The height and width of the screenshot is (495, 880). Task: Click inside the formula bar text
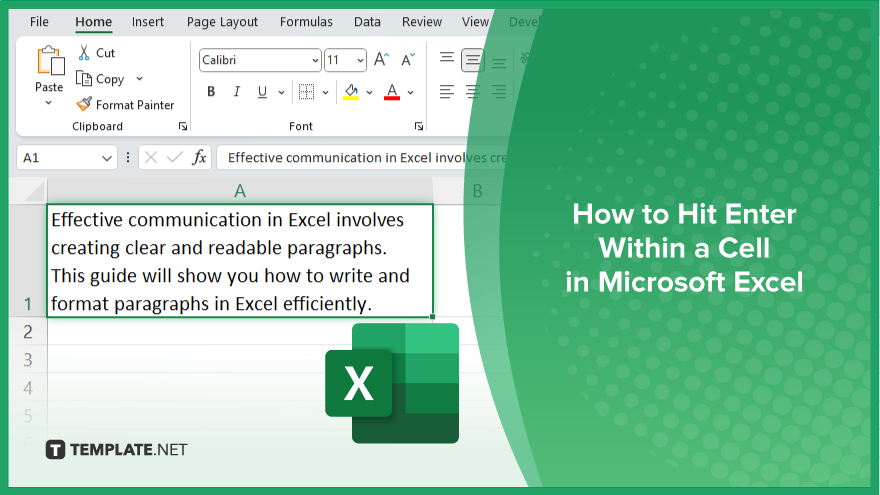pyautogui.click(x=366, y=158)
